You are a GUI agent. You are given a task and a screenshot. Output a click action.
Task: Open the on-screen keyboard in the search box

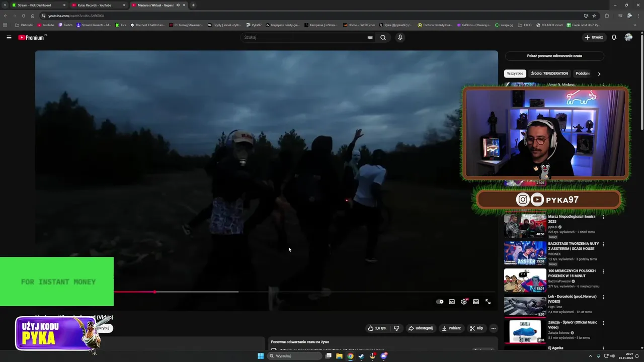tap(370, 37)
